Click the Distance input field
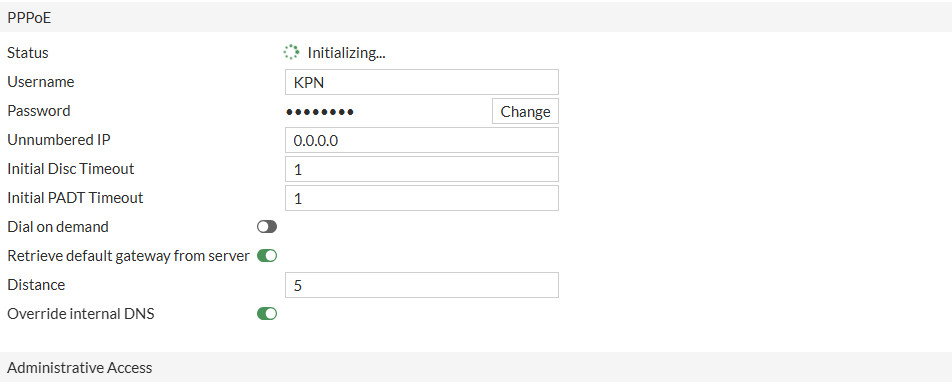This screenshot has height=387, width=952. click(x=421, y=285)
